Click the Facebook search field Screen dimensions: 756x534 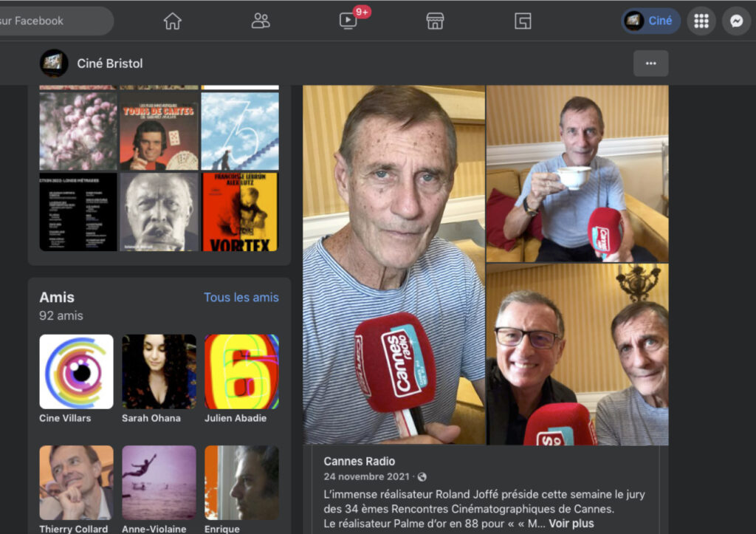(52, 21)
